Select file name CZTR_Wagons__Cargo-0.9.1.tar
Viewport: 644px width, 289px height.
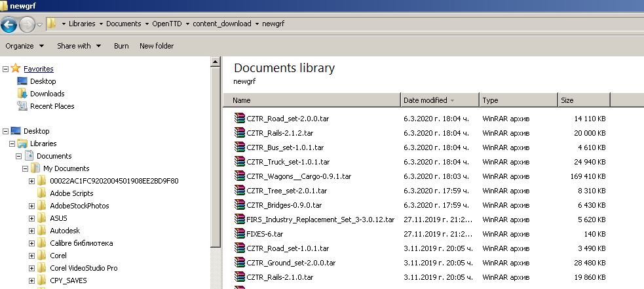pyautogui.click(x=299, y=176)
